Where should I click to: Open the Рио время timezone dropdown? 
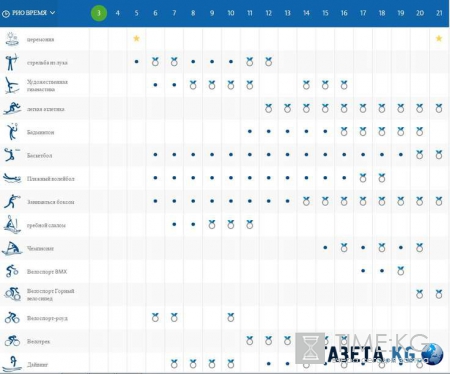(29, 13)
